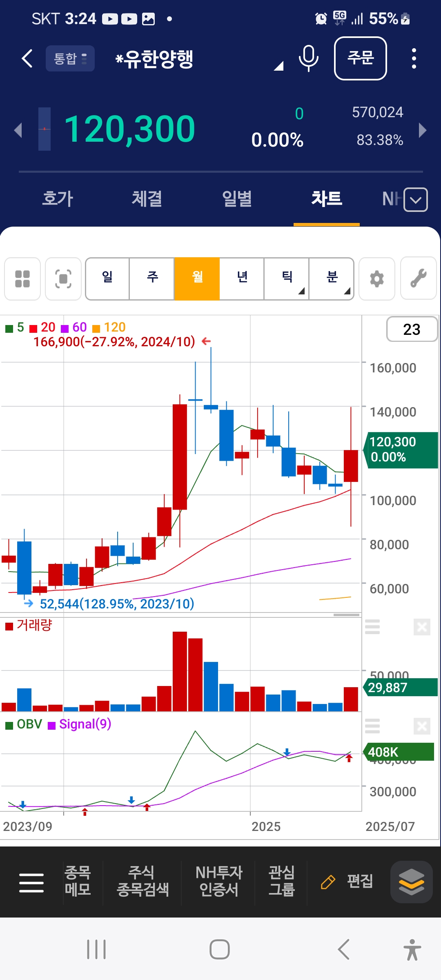Tap the microphone voice search icon

308,59
